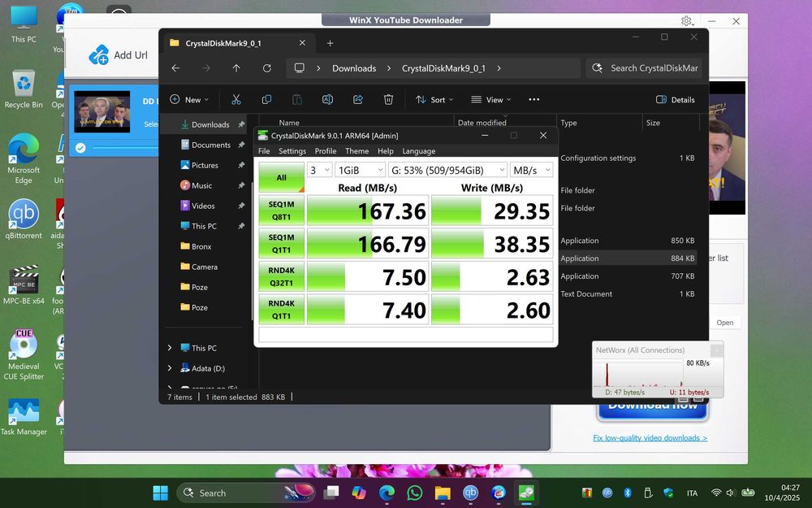
Task: Open the View dropdown in Explorer
Action: click(491, 99)
